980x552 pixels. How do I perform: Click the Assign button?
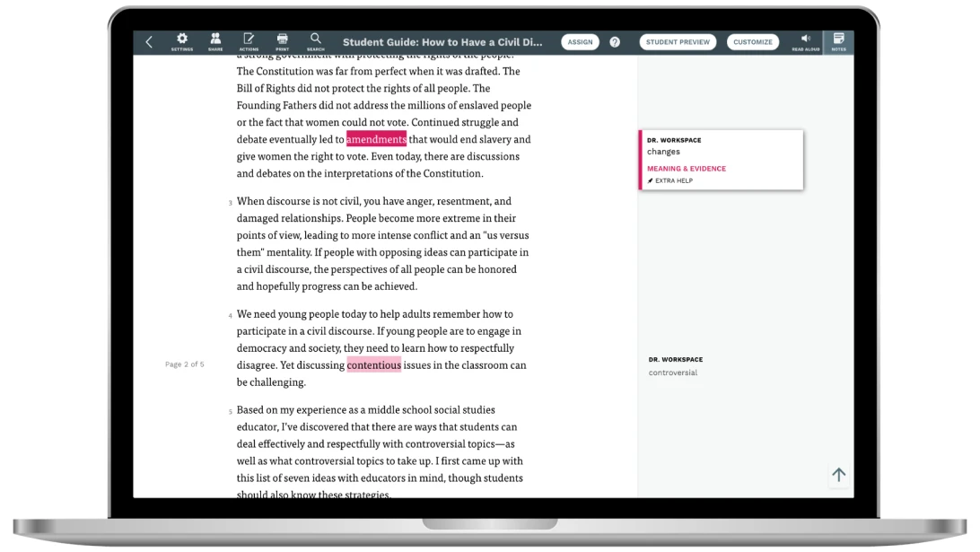[580, 42]
